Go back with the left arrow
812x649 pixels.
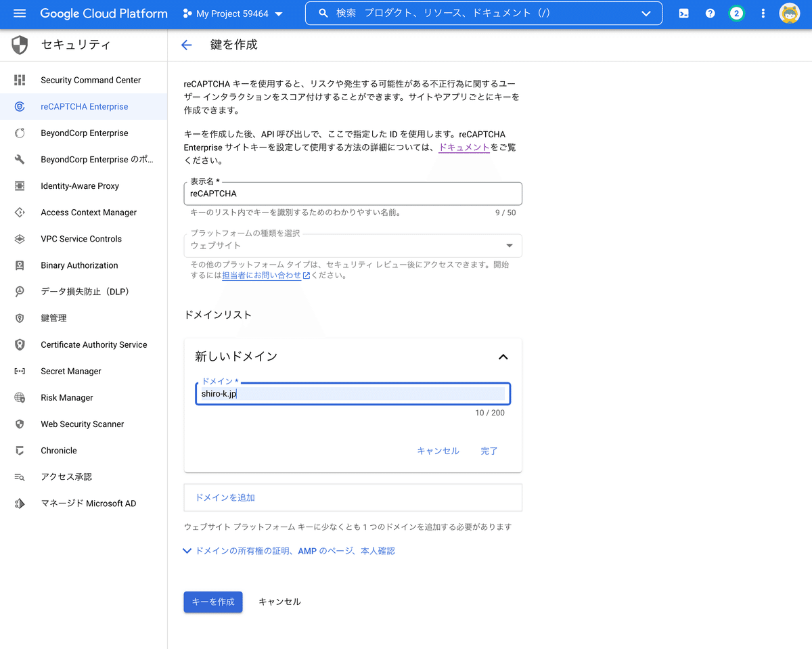tap(187, 45)
